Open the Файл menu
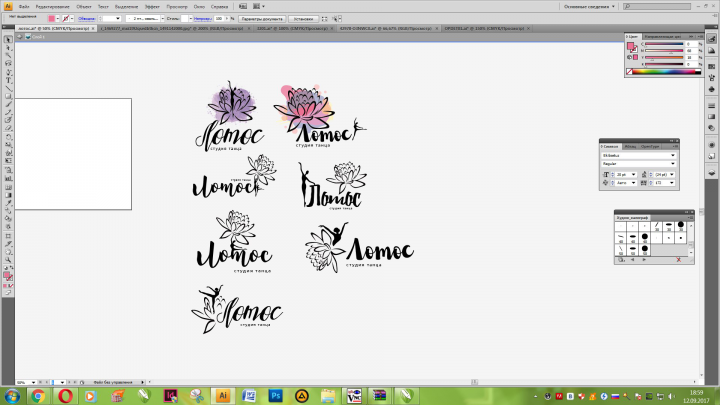Screen dimensions: 720x405 tap(24, 7)
